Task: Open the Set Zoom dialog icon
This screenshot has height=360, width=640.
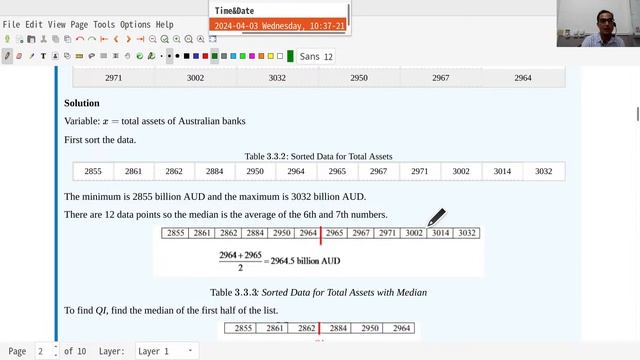Action: pos(201,39)
